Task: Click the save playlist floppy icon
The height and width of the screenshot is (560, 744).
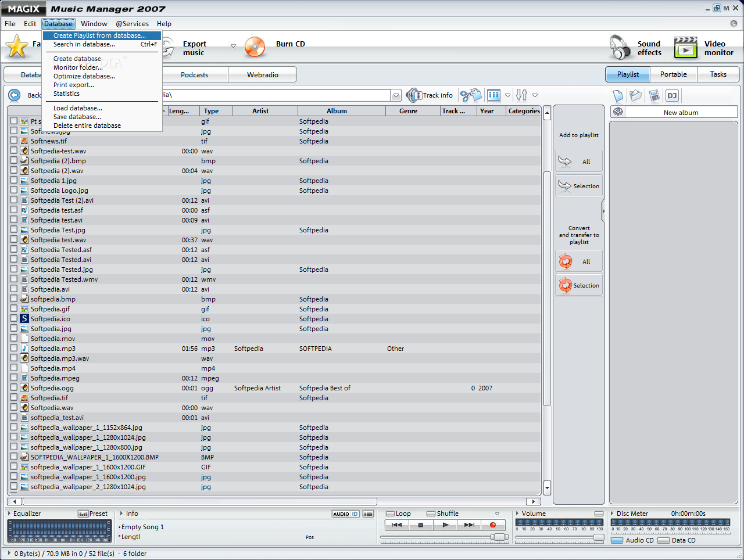Action: [654, 96]
